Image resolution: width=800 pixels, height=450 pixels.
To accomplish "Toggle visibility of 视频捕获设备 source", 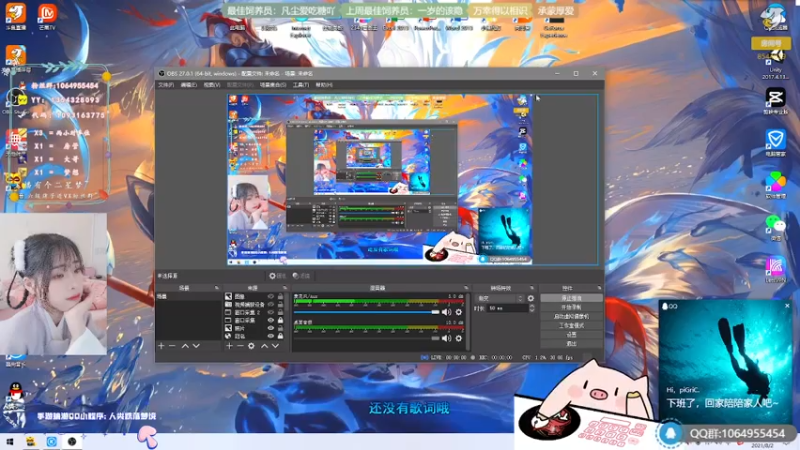I will point(270,305).
